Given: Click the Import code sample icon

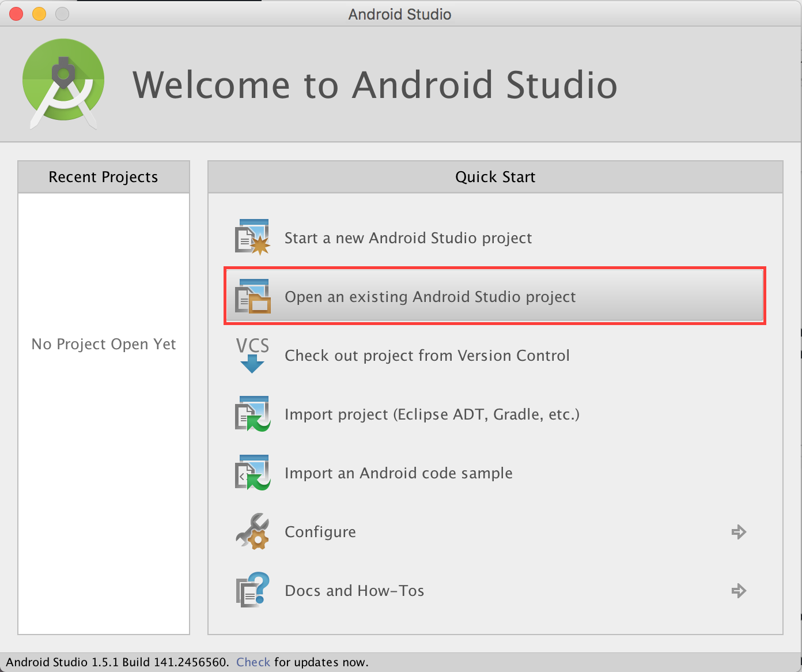Looking at the screenshot, I should pyautogui.click(x=252, y=473).
